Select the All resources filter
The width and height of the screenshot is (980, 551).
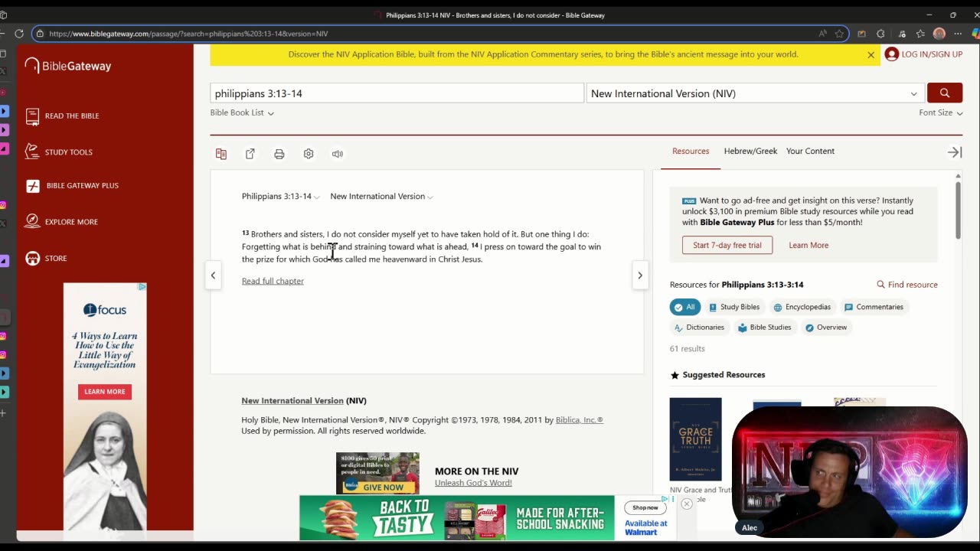[685, 307]
